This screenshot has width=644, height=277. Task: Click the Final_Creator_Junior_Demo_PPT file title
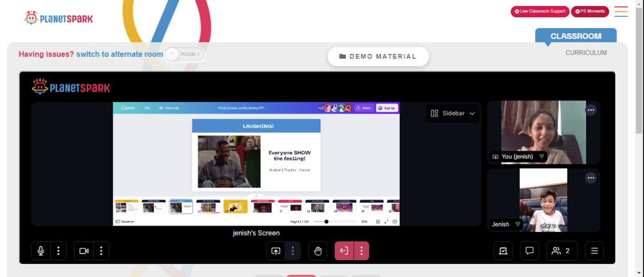click(243, 108)
